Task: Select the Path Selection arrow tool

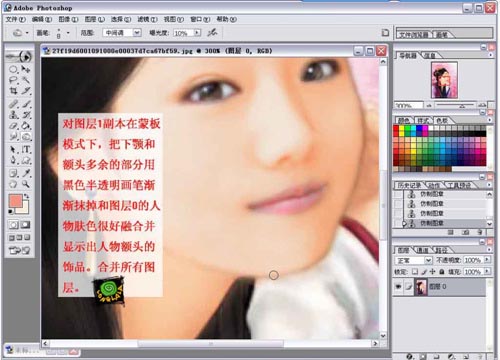Action: point(13,149)
